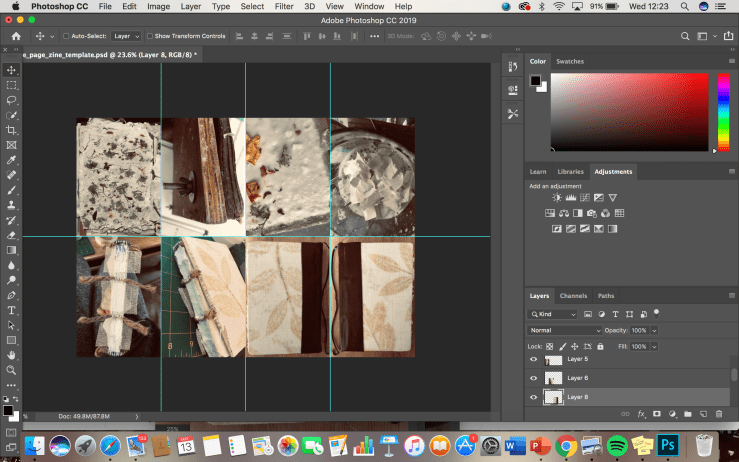Open the Filter menu

[x=284, y=6]
